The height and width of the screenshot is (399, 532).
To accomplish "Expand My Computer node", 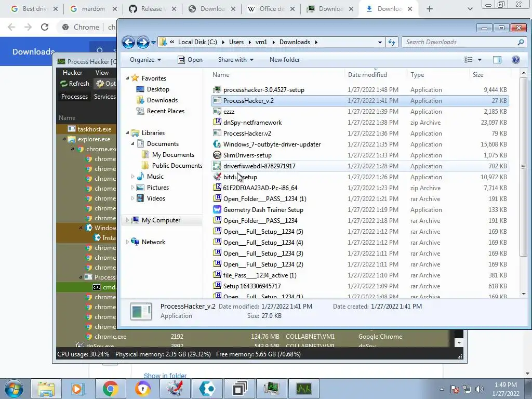I will tap(127, 220).
